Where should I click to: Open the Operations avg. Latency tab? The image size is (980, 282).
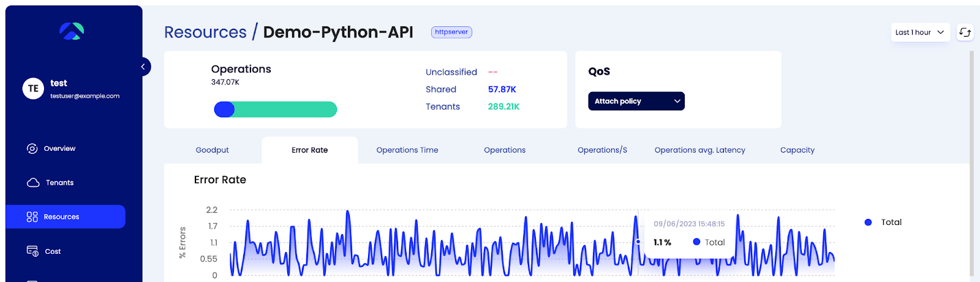tap(700, 150)
